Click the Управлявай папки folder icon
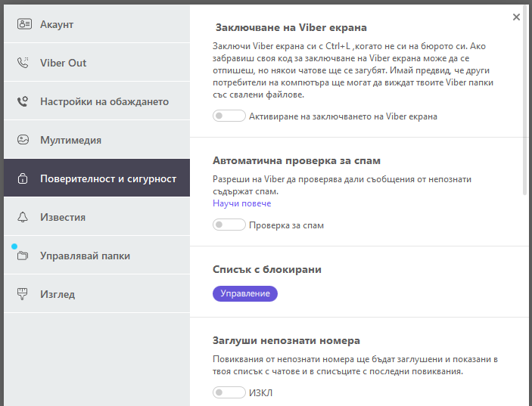532x406 pixels. [23, 256]
